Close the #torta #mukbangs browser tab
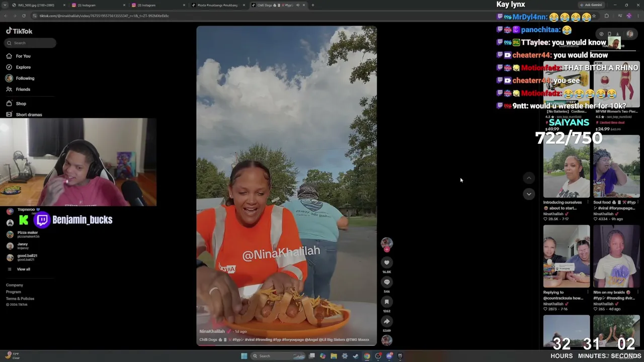 pos(244,5)
